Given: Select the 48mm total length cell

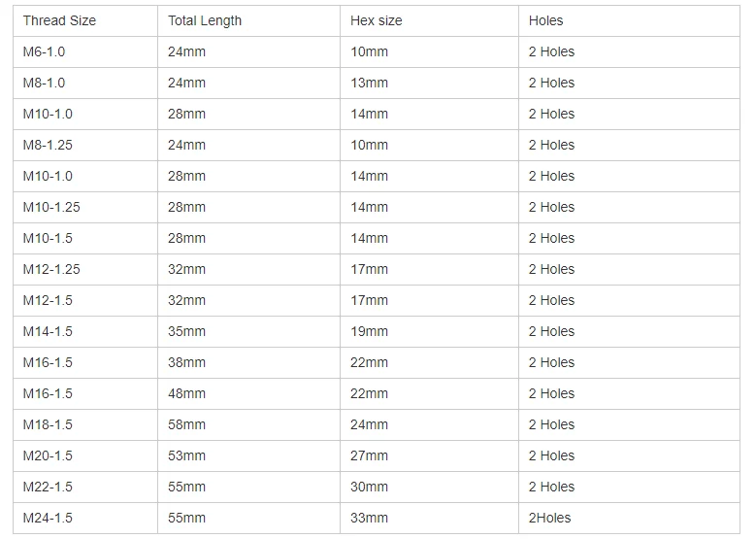Looking at the screenshot, I should (186, 393).
